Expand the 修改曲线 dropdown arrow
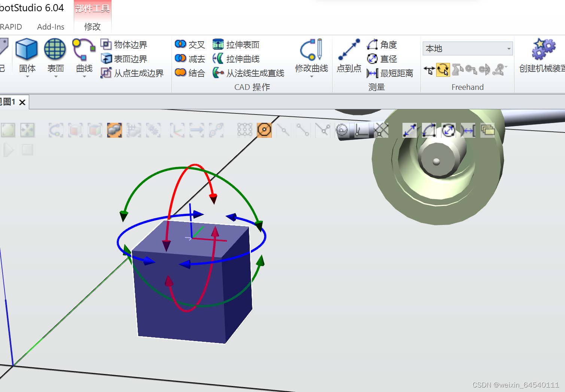The image size is (565, 392). (x=312, y=77)
